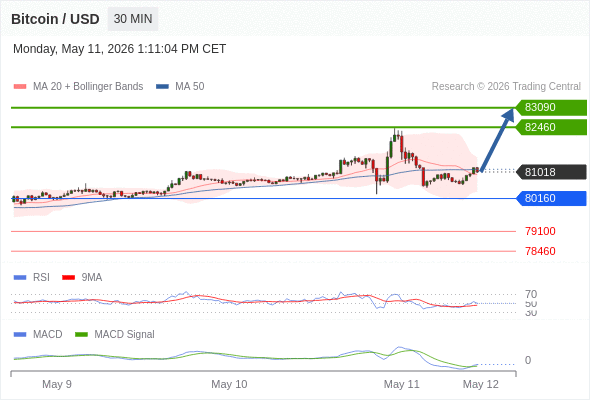This screenshot has width=590, height=400.
Task: Click the RSI legend color marker
Action: point(20,277)
